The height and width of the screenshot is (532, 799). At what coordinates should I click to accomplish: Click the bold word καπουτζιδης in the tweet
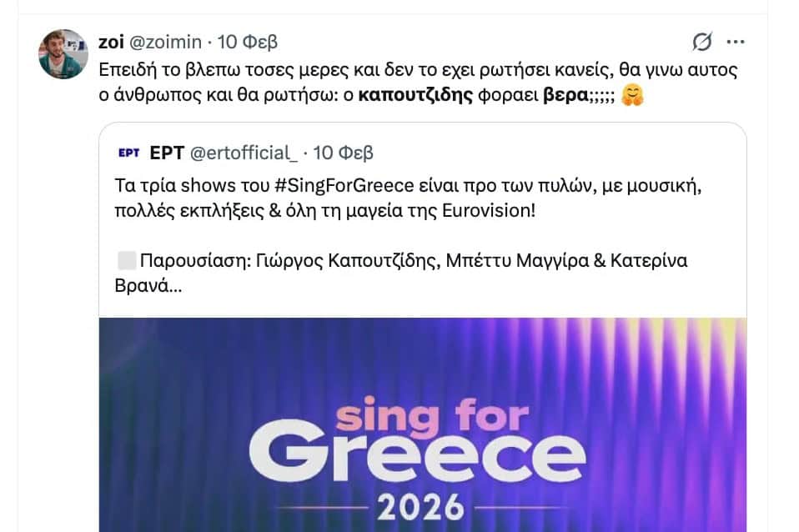(415, 96)
